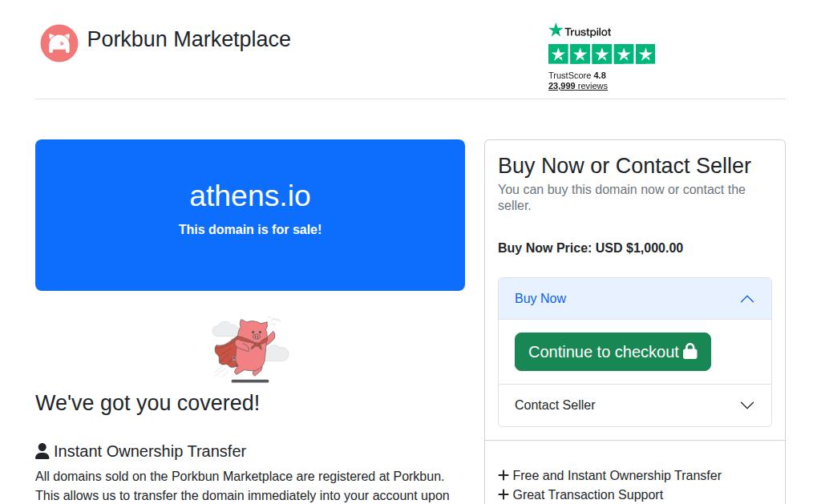Screen dimensions: 821x504
Task: Click Continue to checkout button
Action: (613, 352)
